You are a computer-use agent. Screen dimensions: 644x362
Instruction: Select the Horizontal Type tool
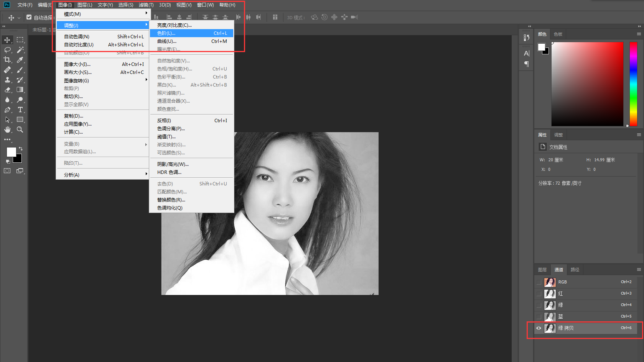pyautogui.click(x=20, y=110)
